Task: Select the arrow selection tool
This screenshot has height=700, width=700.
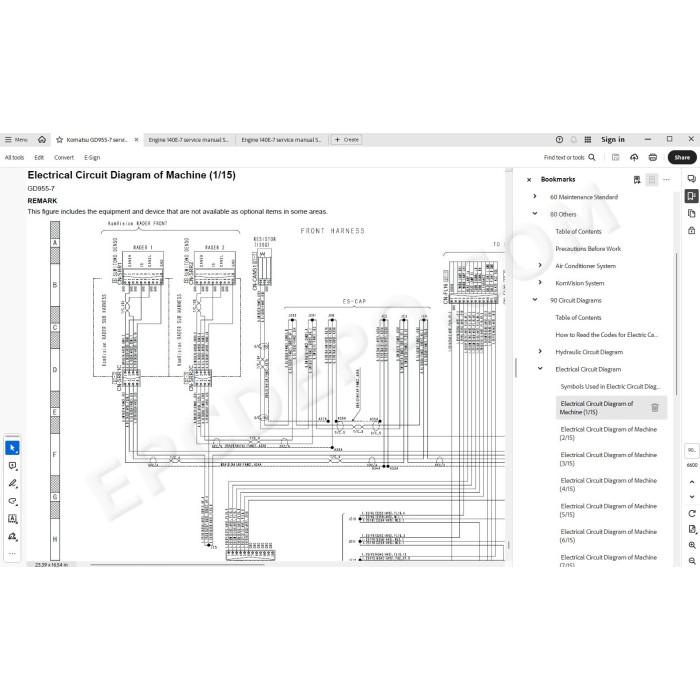Action: 12,448
